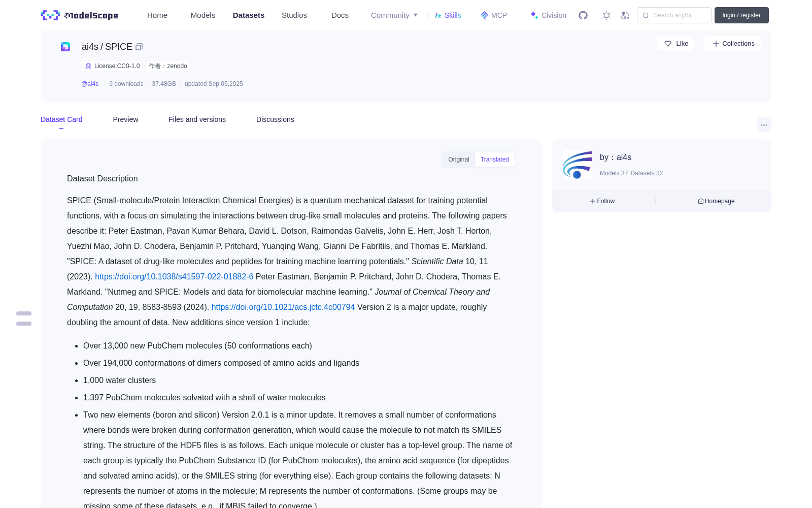Image resolution: width=812 pixels, height=508 pixels.
Task: Open the Civision nav link
Action: (548, 15)
